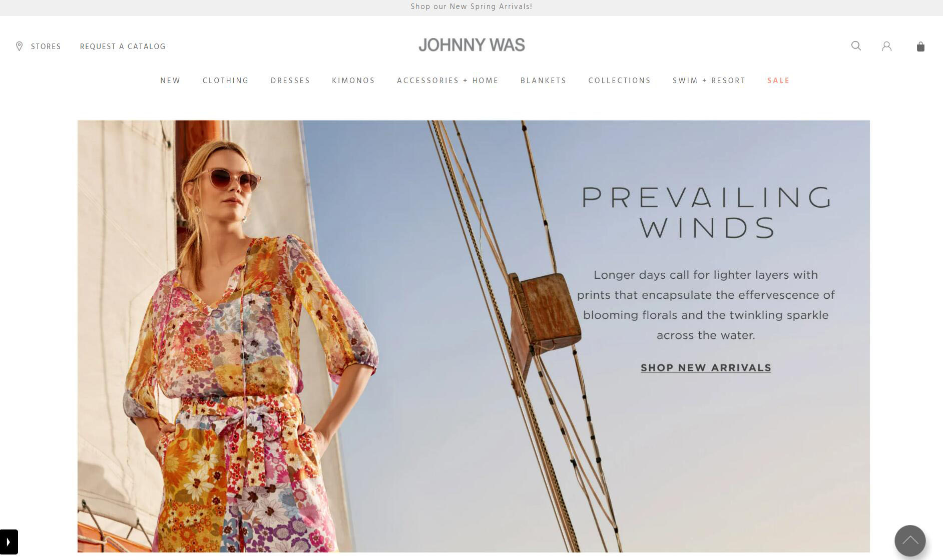The width and height of the screenshot is (943, 560).
Task: Click the store locator pin icon
Action: [x=19, y=47]
